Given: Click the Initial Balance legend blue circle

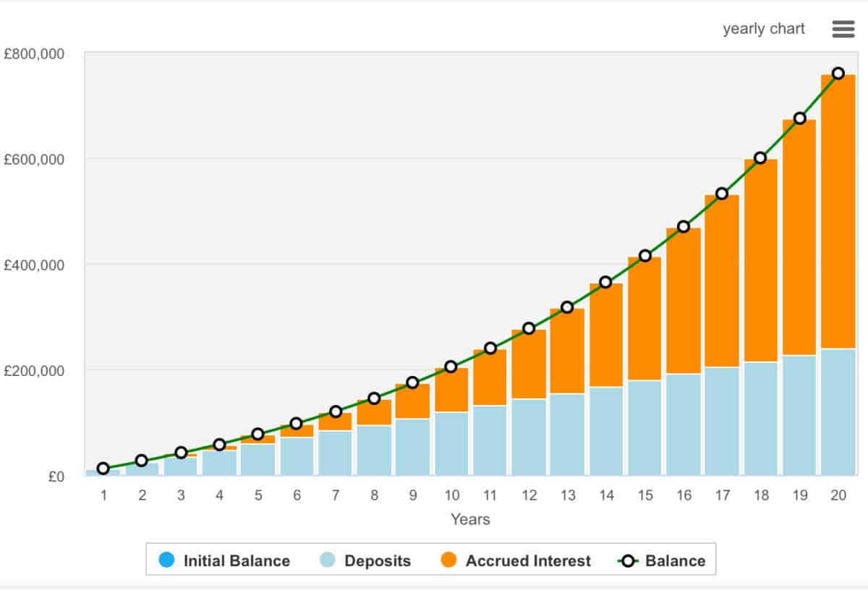Looking at the screenshot, I should [166, 560].
